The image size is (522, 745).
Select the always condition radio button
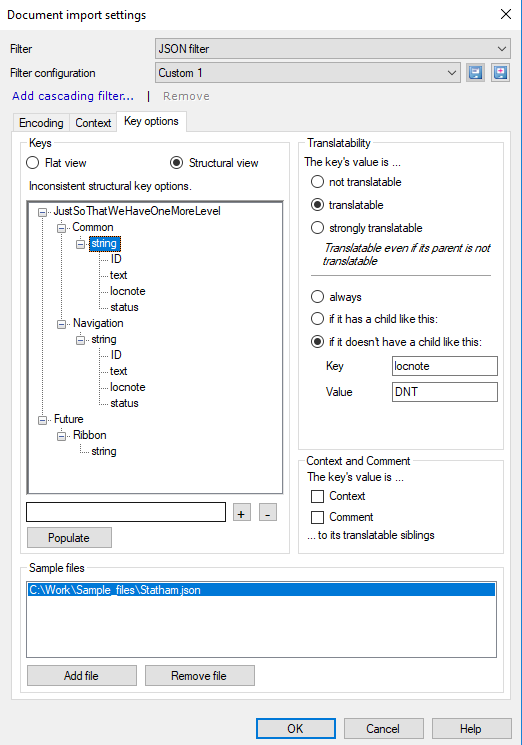pyautogui.click(x=317, y=297)
